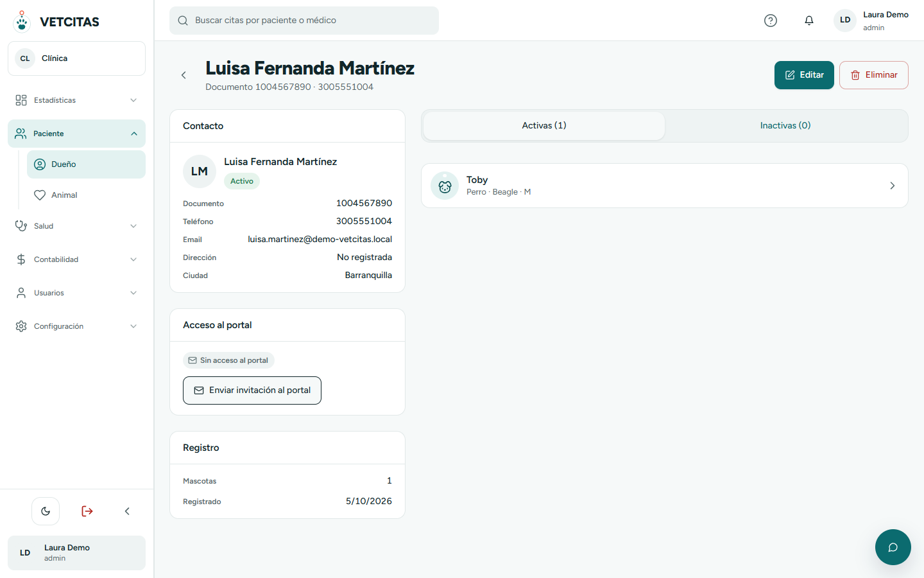Click the Usuarios person icon
This screenshot has height=578, width=924.
pyautogui.click(x=21, y=293)
